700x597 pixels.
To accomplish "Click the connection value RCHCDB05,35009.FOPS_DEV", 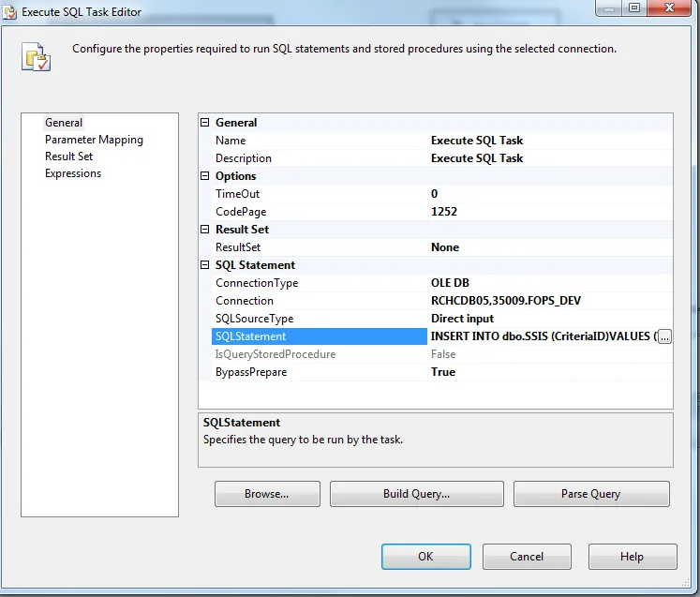I will pyautogui.click(x=506, y=301).
